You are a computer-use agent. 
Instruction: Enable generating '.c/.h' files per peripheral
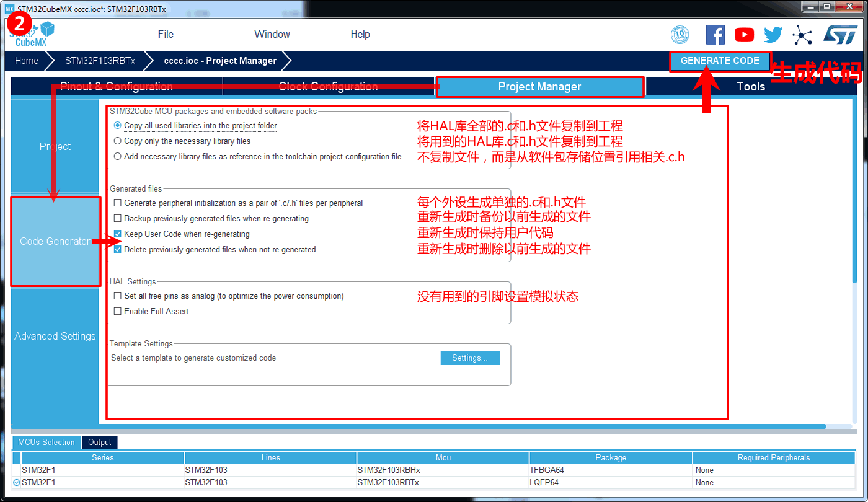click(118, 202)
